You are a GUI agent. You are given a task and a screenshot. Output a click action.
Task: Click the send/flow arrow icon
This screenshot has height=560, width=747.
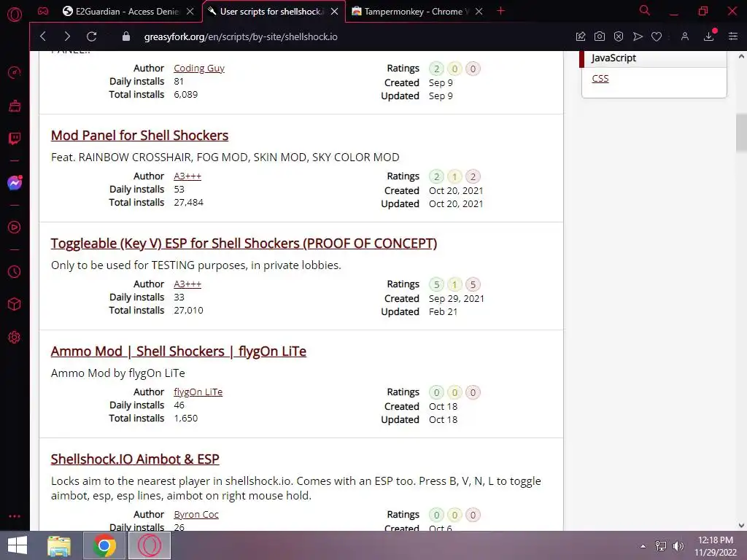[638, 36]
